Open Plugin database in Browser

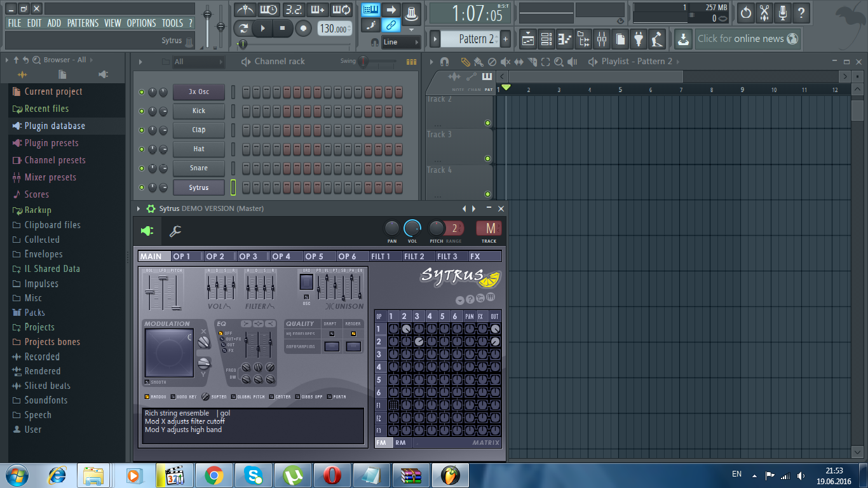[x=55, y=126]
